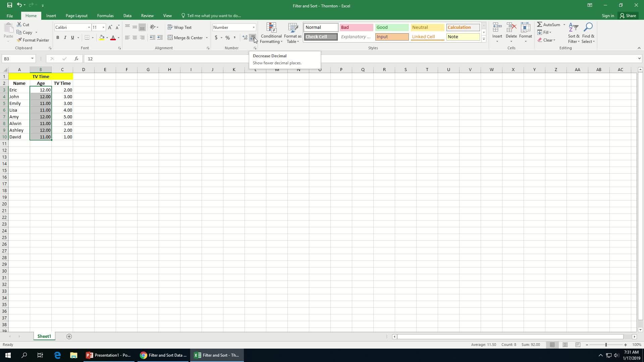Select the Italic formatting icon

(x=65, y=38)
